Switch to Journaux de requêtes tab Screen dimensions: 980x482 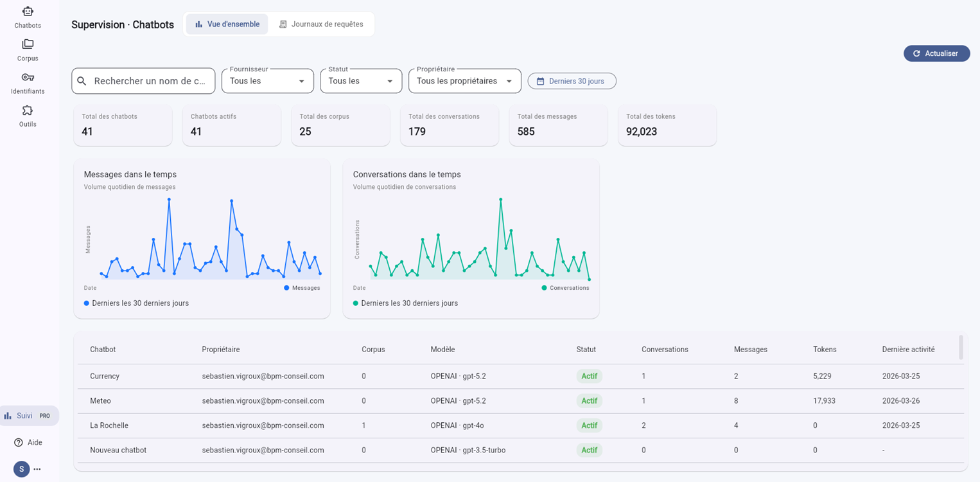click(321, 24)
